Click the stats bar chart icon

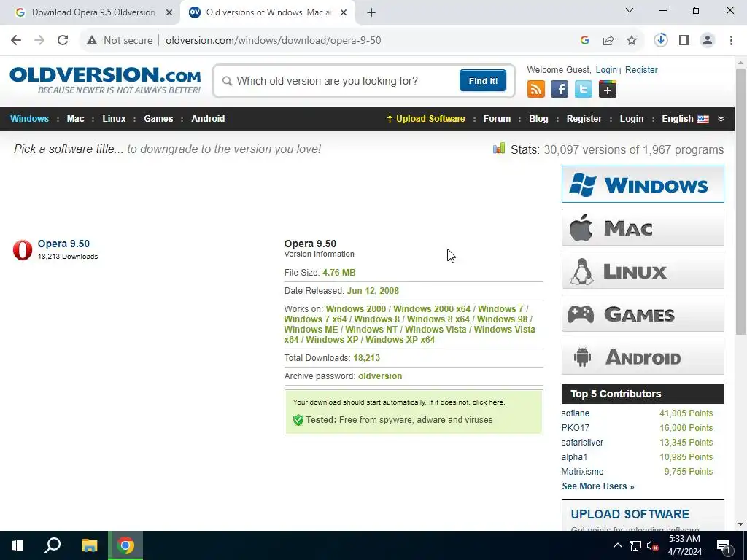point(499,149)
